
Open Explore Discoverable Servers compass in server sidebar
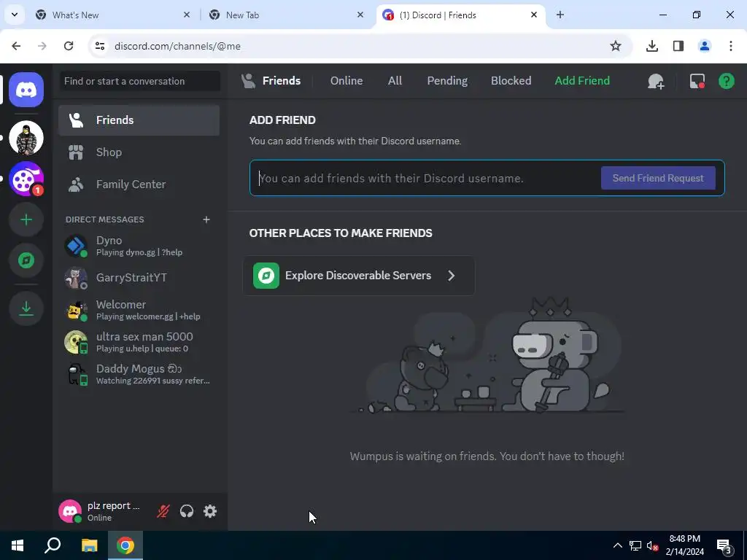[x=26, y=260]
